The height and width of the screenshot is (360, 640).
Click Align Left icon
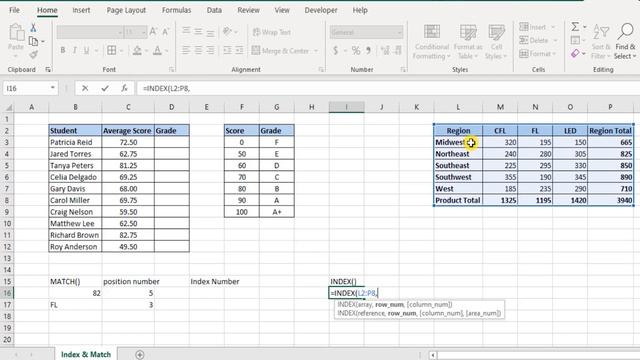pos(186,50)
